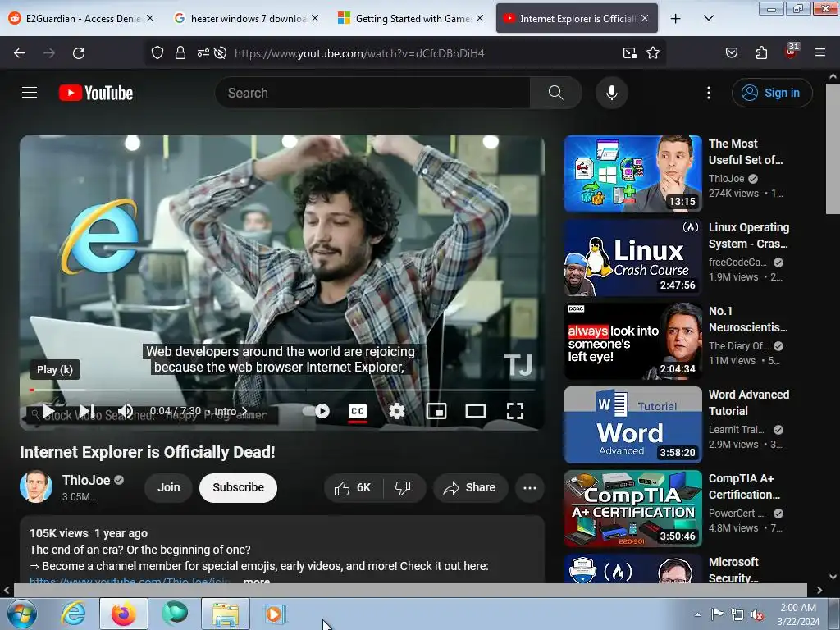Close the E2Guardian tab
Image resolution: width=840 pixels, height=630 pixels.
click(151, 18)
